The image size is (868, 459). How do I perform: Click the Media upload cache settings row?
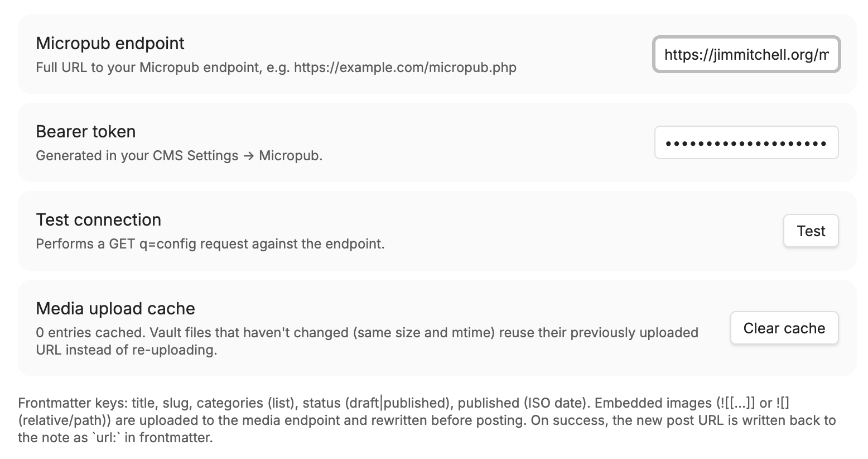coord(390,328)
